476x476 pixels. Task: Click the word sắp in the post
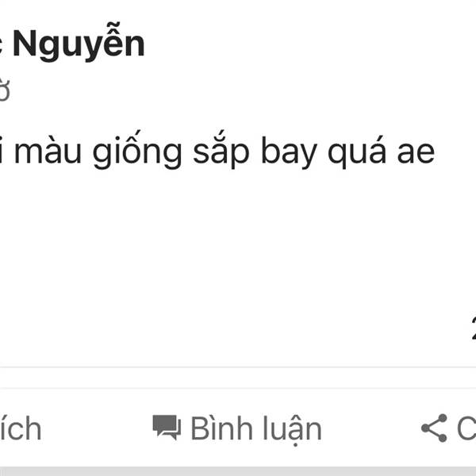(x=221, y=150)
